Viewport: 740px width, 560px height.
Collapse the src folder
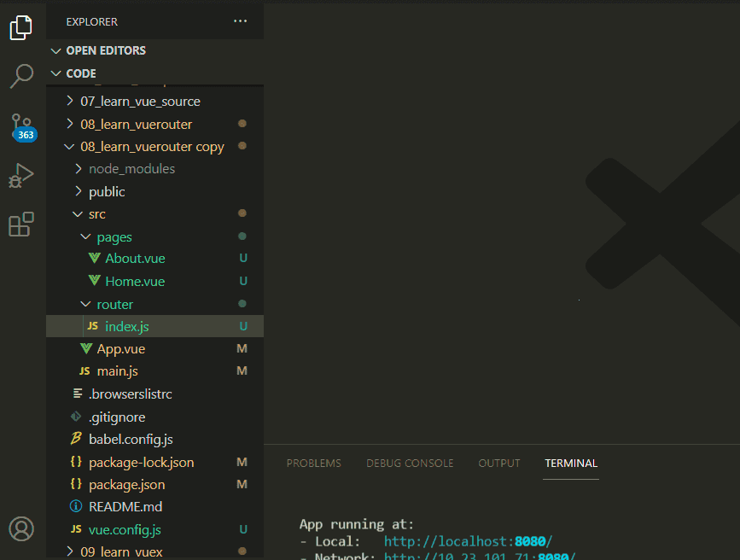click(78, 214)
